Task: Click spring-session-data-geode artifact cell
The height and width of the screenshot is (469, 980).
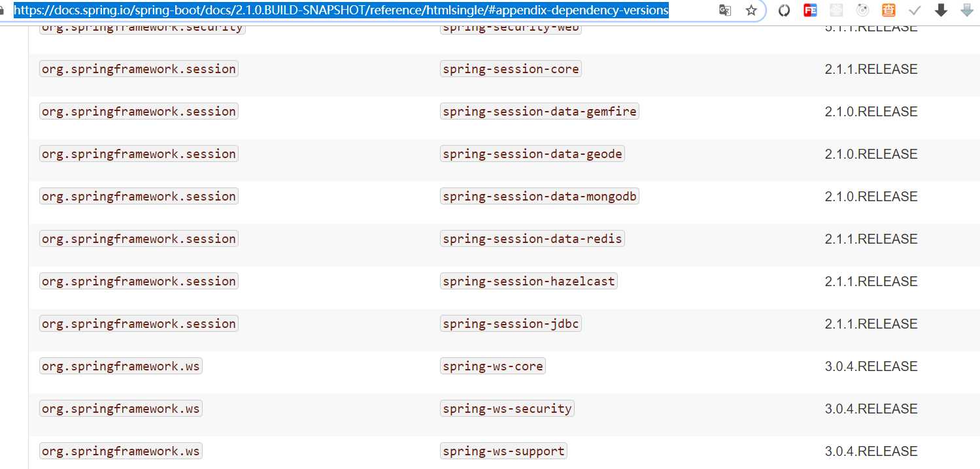Action: point(532,154)
